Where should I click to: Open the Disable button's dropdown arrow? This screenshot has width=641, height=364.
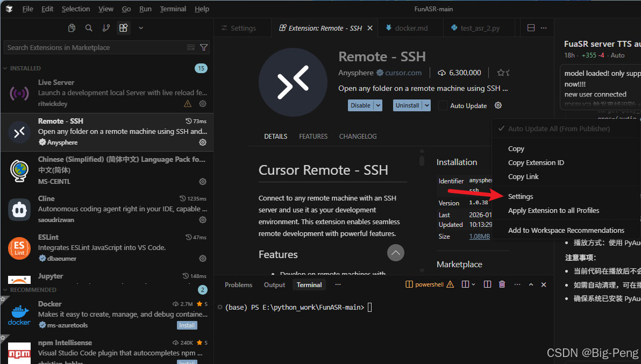pos(377,105)
